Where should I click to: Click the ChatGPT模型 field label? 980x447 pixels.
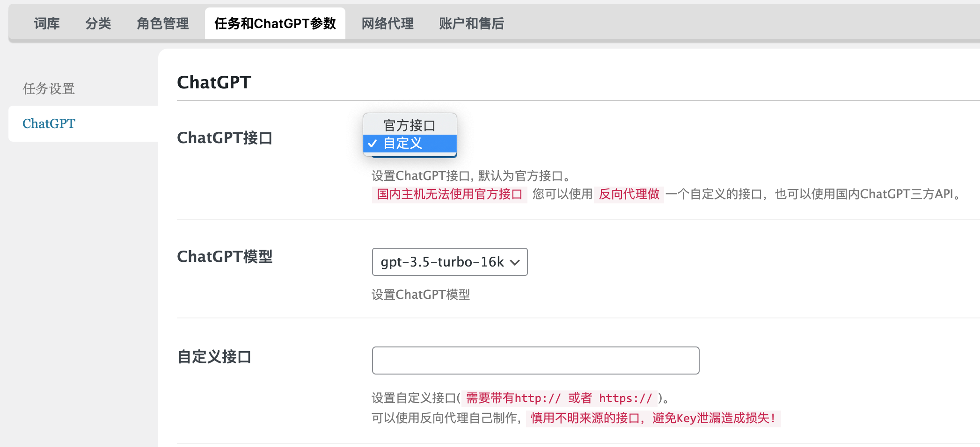(225, 257)
